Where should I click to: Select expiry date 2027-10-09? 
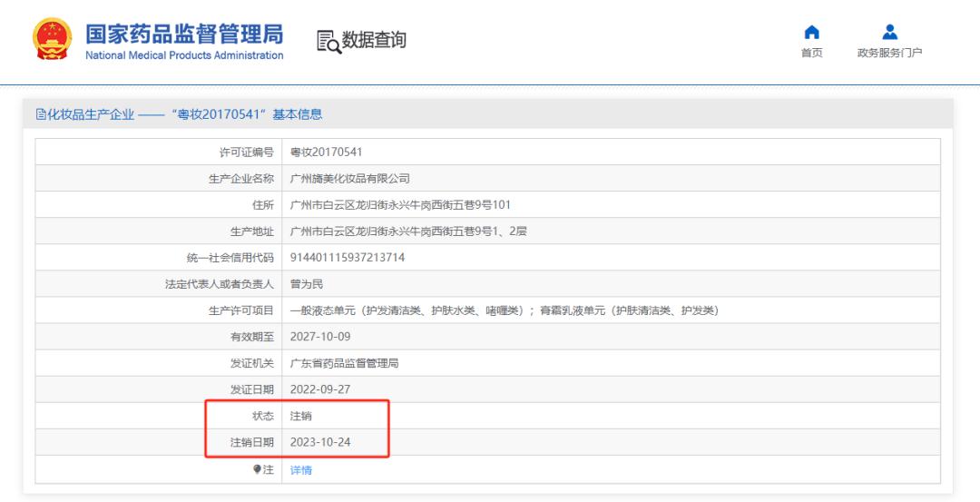[320, 337]
